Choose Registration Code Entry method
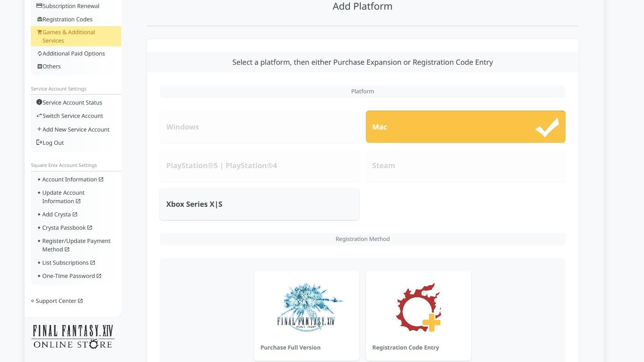Image resolution: width=644 pixels, height=362 pixels. [418, 316]
